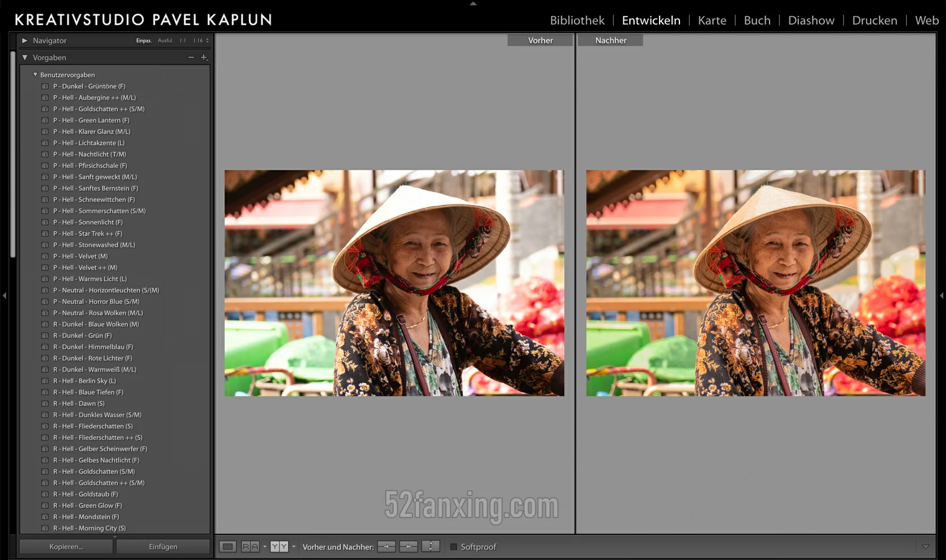Expand right panel side arrow
This screenshot has width=946, height=560.
pos(941,295)
